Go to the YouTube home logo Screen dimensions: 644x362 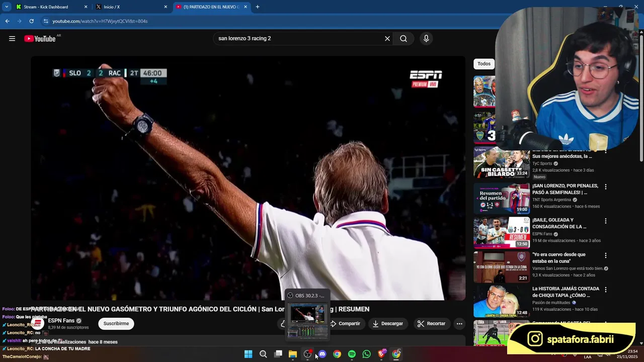pyautogui.click(x=40, y=39)
